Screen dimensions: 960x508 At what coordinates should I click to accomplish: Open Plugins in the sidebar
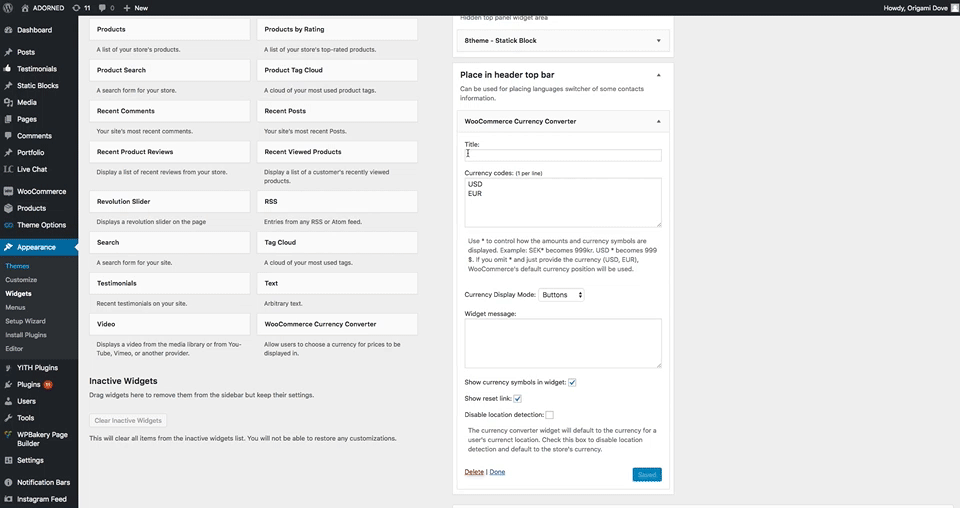(28, 384)
